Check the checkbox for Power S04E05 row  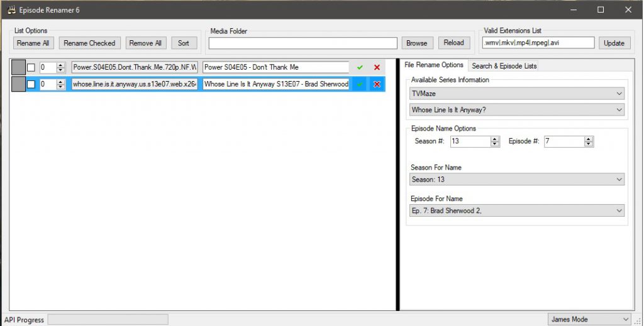point(31,67)
